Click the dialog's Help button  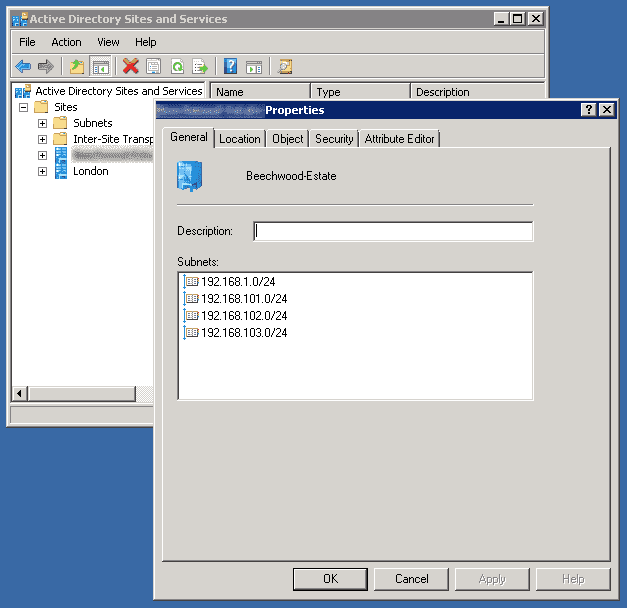click(x=573, y=579)
